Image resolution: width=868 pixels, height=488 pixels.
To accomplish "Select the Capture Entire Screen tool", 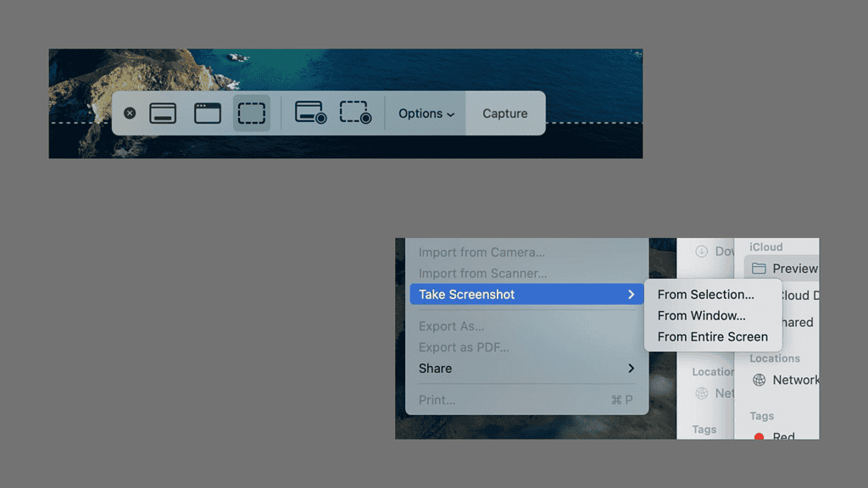I will pos(163,113).
